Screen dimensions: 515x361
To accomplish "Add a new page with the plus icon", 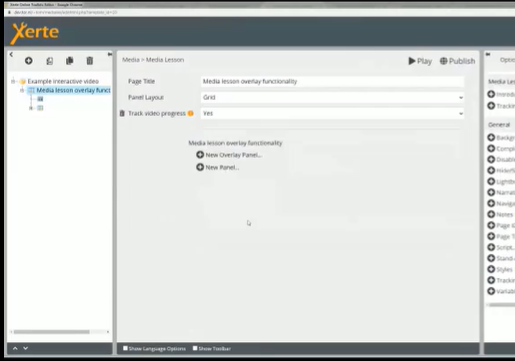I will pos(29,61).
